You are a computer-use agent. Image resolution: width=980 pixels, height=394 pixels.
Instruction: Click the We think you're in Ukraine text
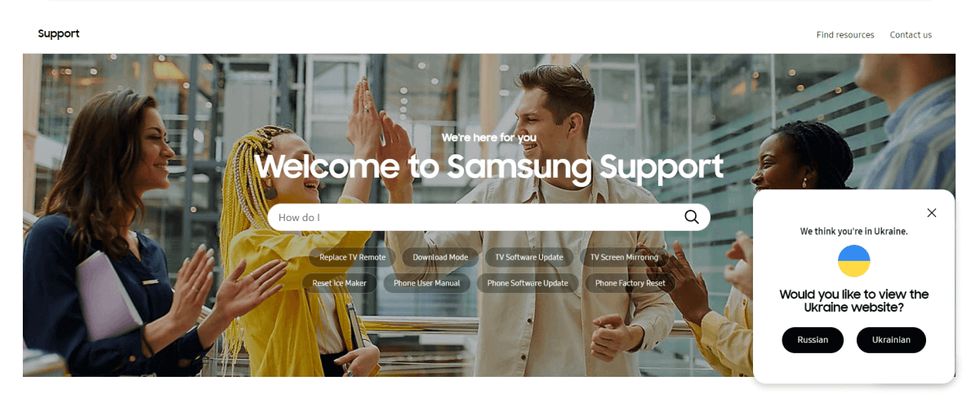854,232
